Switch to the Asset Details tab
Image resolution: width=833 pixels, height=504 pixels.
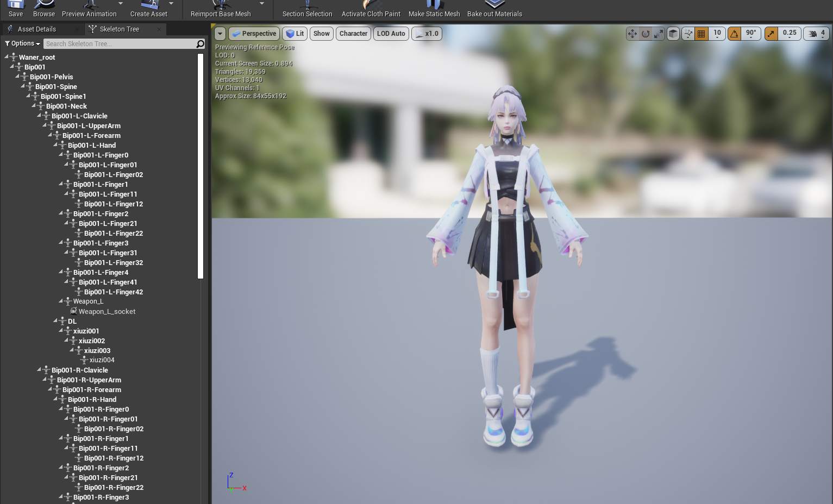pyautogui.click(x=36, y=29)
